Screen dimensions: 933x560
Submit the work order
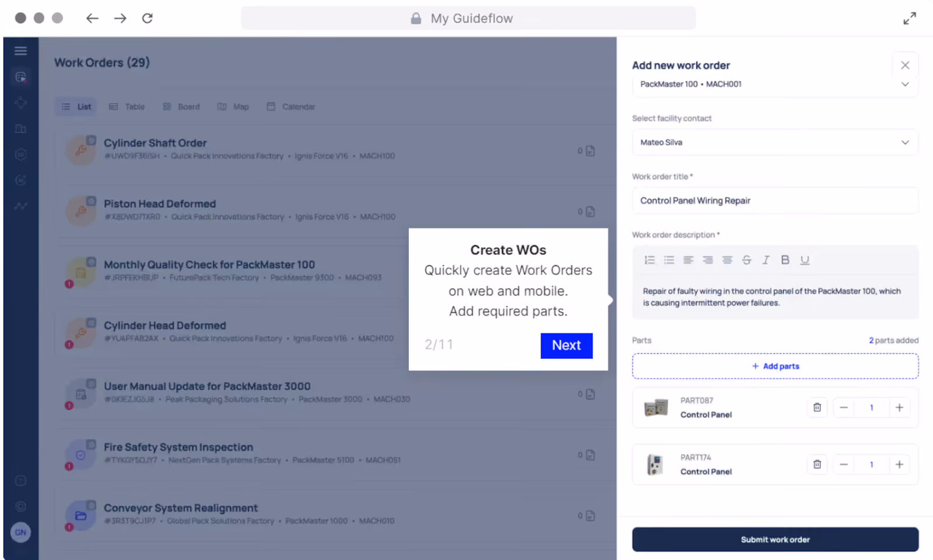[x=775, y=540]
